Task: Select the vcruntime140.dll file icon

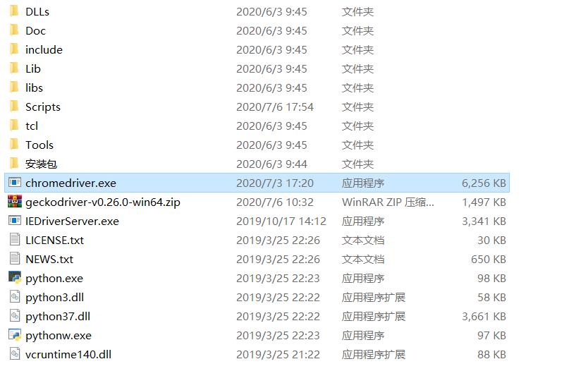Action: [x=15, y=354]
